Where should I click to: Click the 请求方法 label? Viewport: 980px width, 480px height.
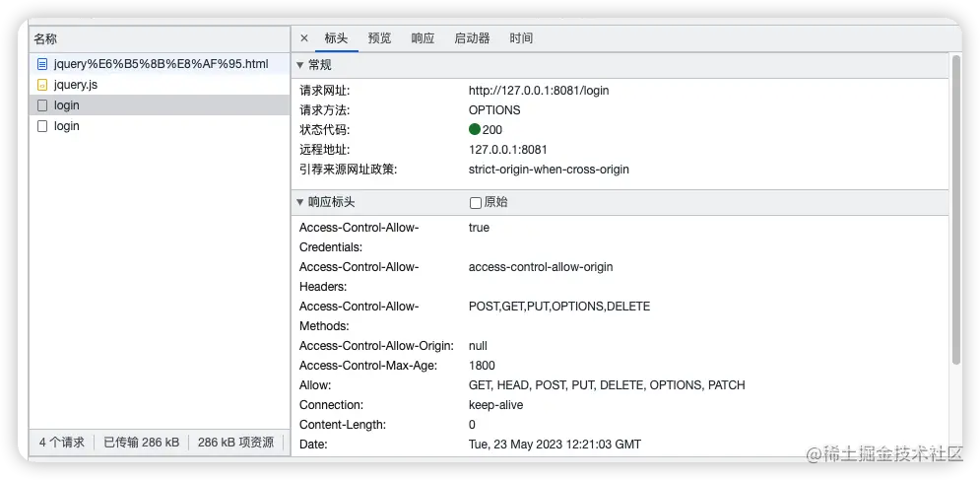(324, 110)
